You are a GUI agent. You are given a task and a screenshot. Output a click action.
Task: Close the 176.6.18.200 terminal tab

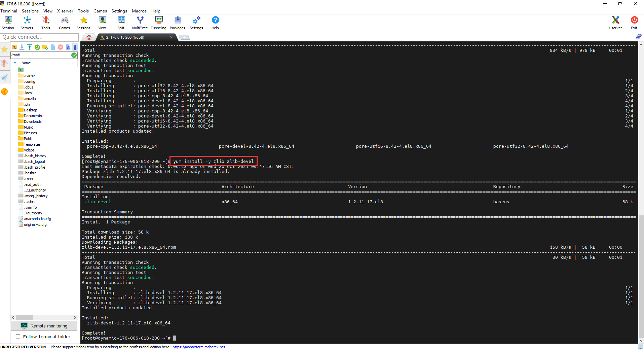(x=171, y=37)
